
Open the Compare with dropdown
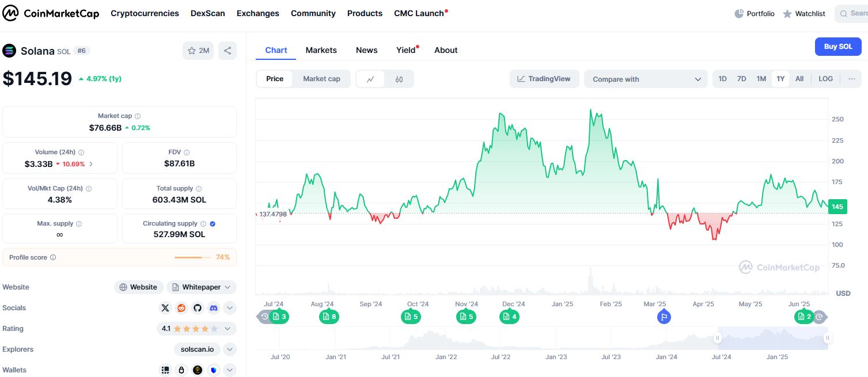(x=646, y=79)
